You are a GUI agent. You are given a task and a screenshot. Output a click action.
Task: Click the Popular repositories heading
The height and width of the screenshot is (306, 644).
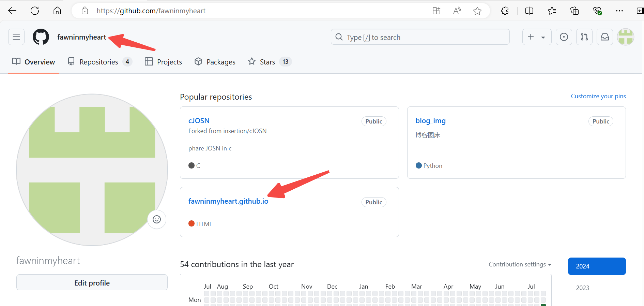pyautogui.click(x=216, y=97)
